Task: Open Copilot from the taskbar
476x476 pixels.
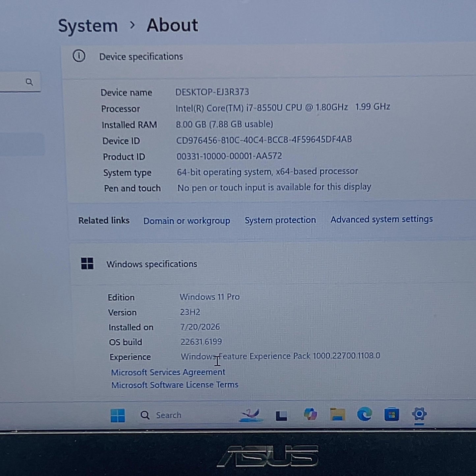Action: point(310,414)
